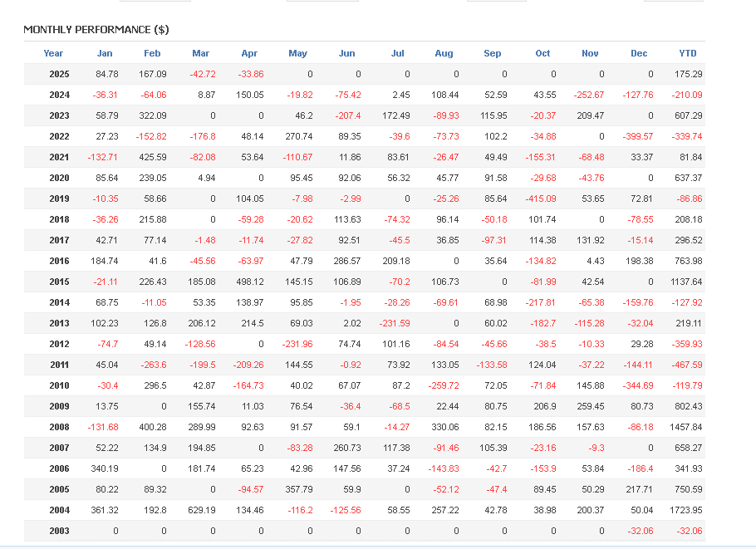Click the MONTHLY PERFORMANCE ($) title
Image resolution: width=756 pixels, height=549 pixels.
(x=96, y=30)
